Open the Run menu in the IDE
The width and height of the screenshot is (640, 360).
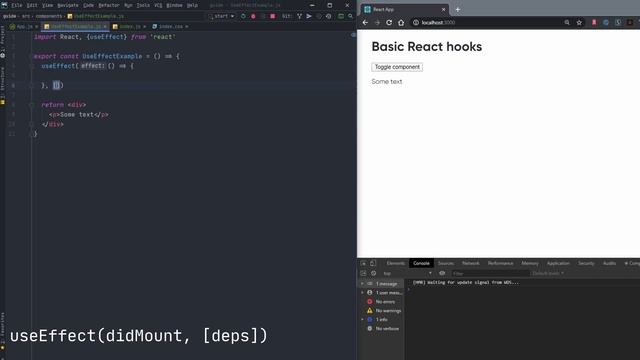[x=128, y=5]
